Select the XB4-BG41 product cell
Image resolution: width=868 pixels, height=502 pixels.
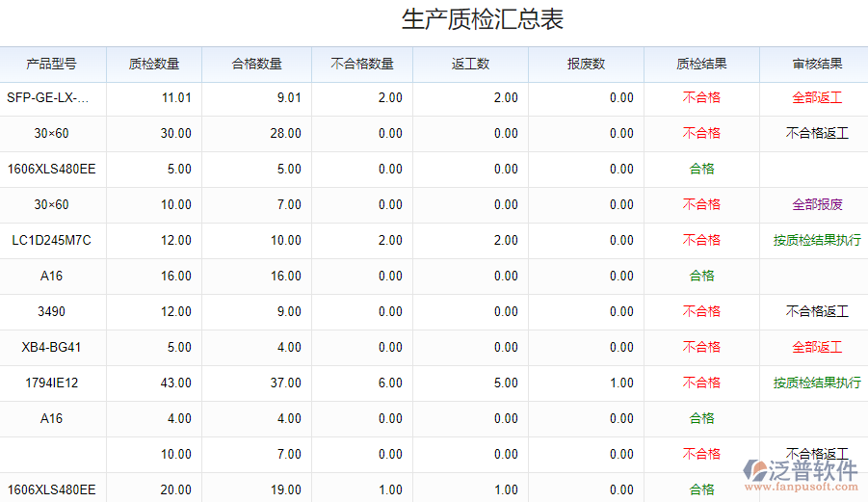pyautogui.click(x=51, y=348)
